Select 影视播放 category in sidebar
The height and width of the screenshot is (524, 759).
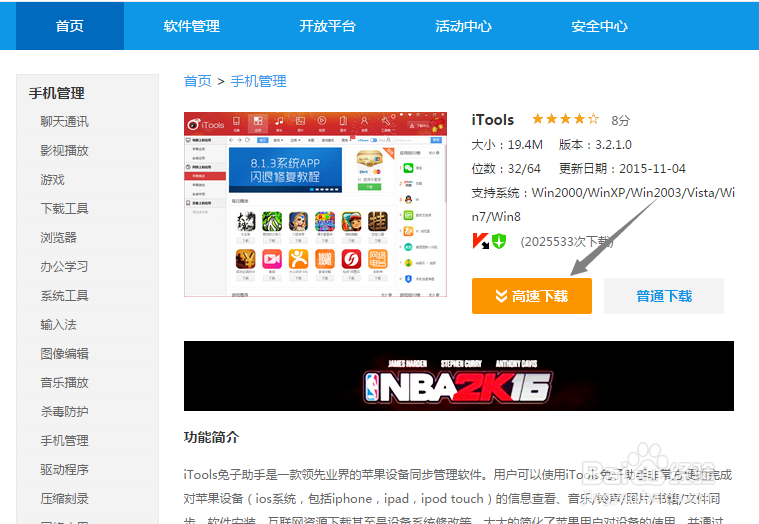[x=64, y=150]
